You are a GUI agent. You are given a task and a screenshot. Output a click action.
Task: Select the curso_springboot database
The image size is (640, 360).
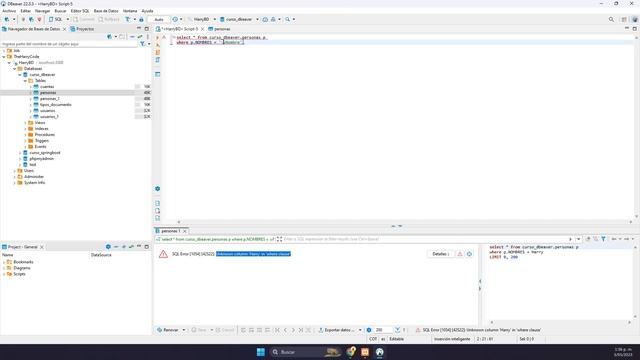pyautogui.click(x=45, y=153)
